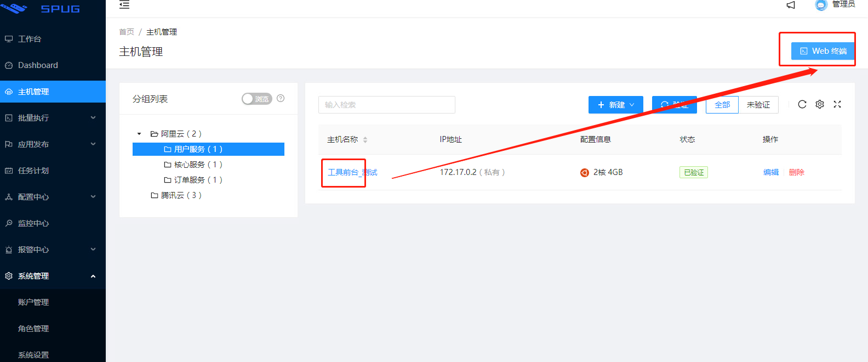868x362 pixels.
Task: Expand the 配置中心 submenu
Action: pyautogui.click(x=53, y=197)
